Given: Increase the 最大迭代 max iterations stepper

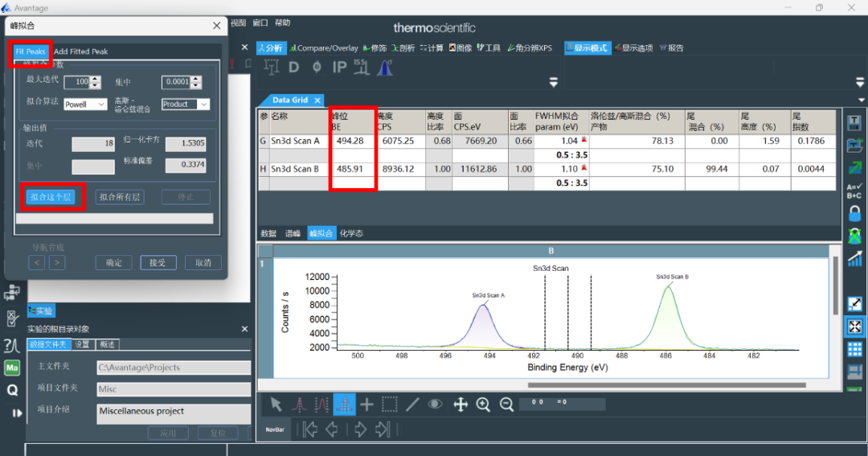Looking at the screenshot, I should pos(96,79).
